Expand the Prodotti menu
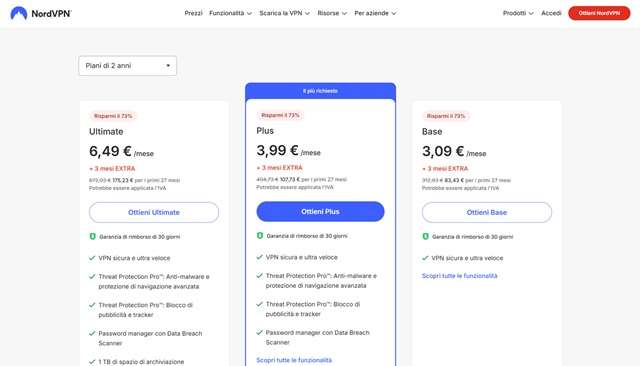 pos(518,13)
